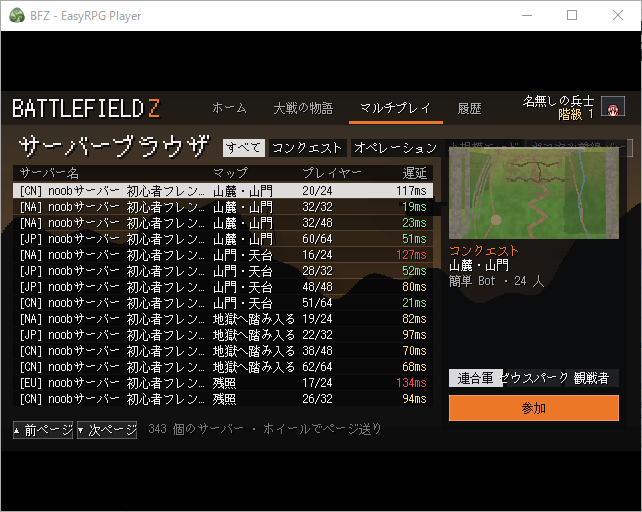Click the BATTLEFIELD Z logo
This screenshot has width=642, height=512.
coord(86,109)
